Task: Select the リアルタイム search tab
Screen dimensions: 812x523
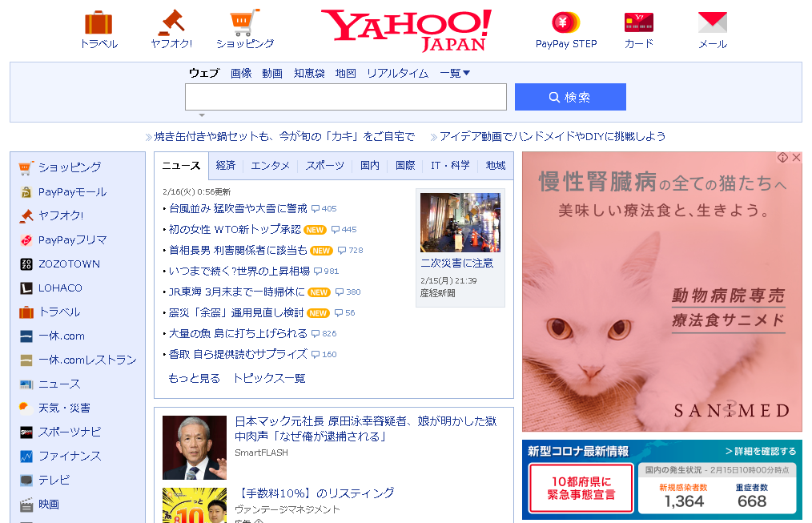Action: (x=398, y=73)
